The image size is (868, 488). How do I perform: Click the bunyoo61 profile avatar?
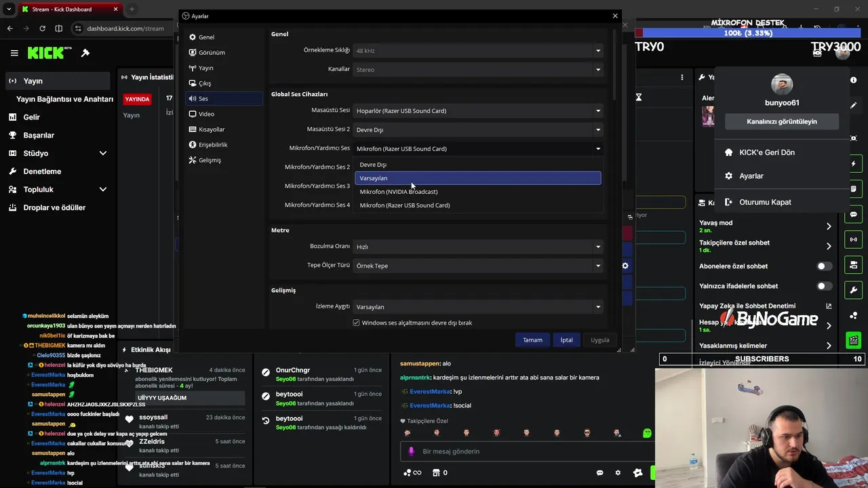click(x=782, y=85)
